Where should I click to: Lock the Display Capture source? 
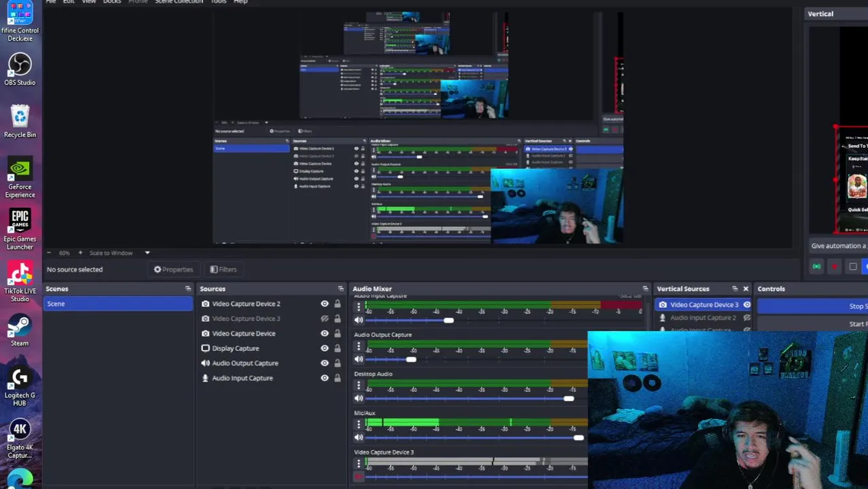tap(337, 348)
